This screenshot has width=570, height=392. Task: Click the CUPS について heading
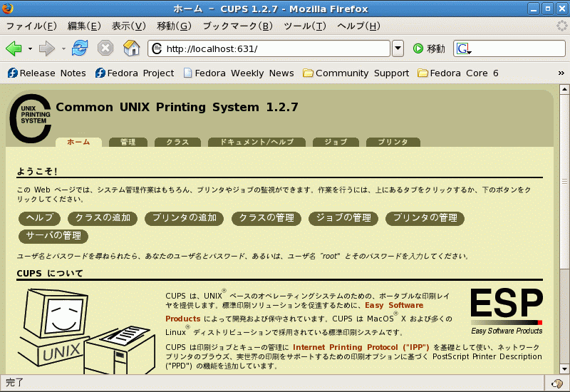coord(50,274)
